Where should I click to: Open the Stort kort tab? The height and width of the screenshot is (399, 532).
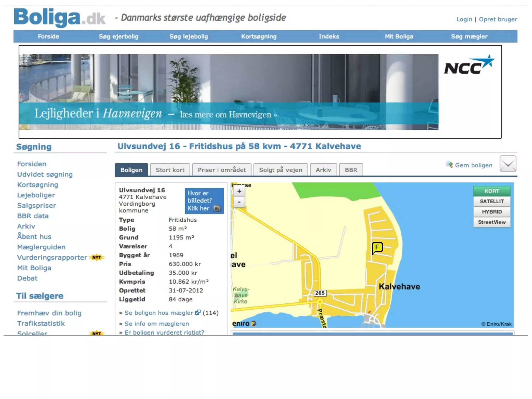pos(170,170)
